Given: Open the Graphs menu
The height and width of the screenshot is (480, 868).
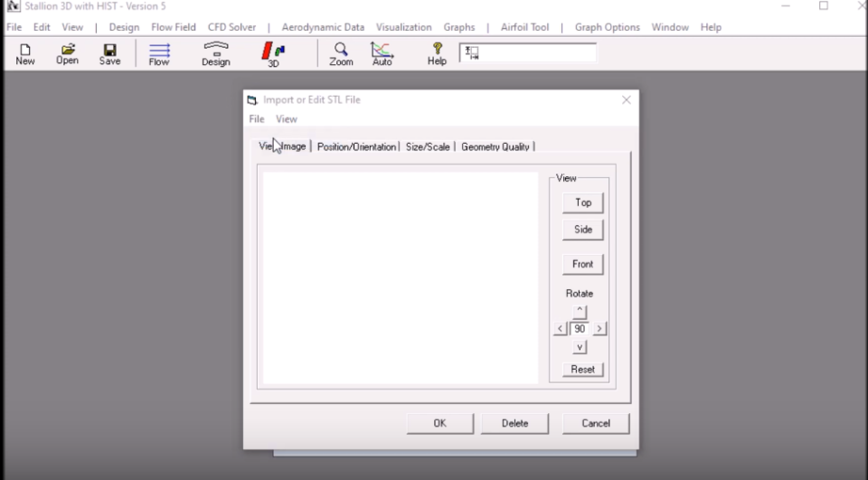Looking at the screenshot, I should click(459, 27).
